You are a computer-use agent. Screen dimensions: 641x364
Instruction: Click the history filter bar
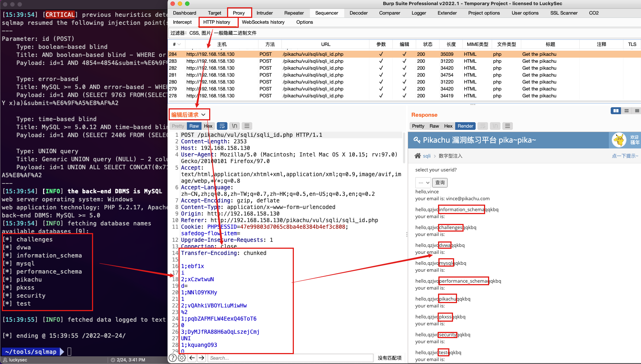404,33
